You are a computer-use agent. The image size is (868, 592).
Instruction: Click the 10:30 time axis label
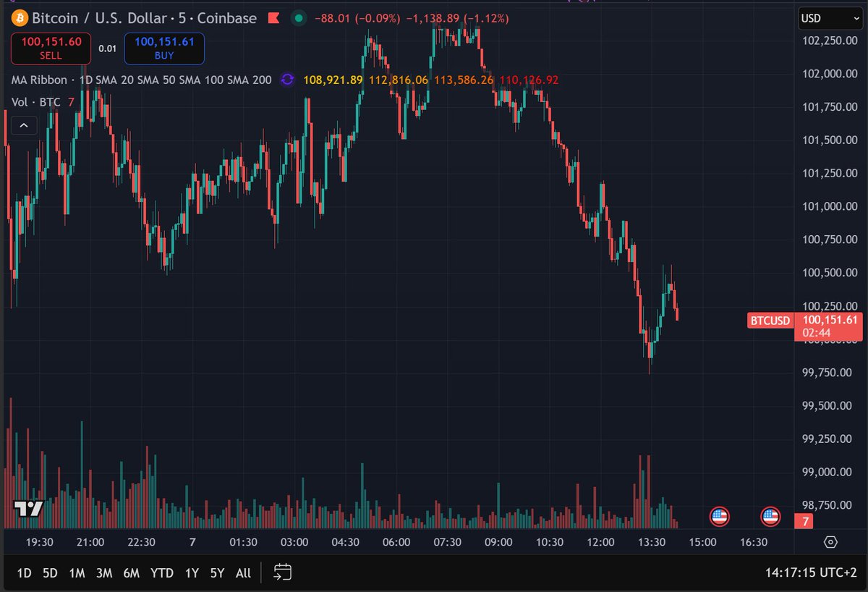click(550, 542)
